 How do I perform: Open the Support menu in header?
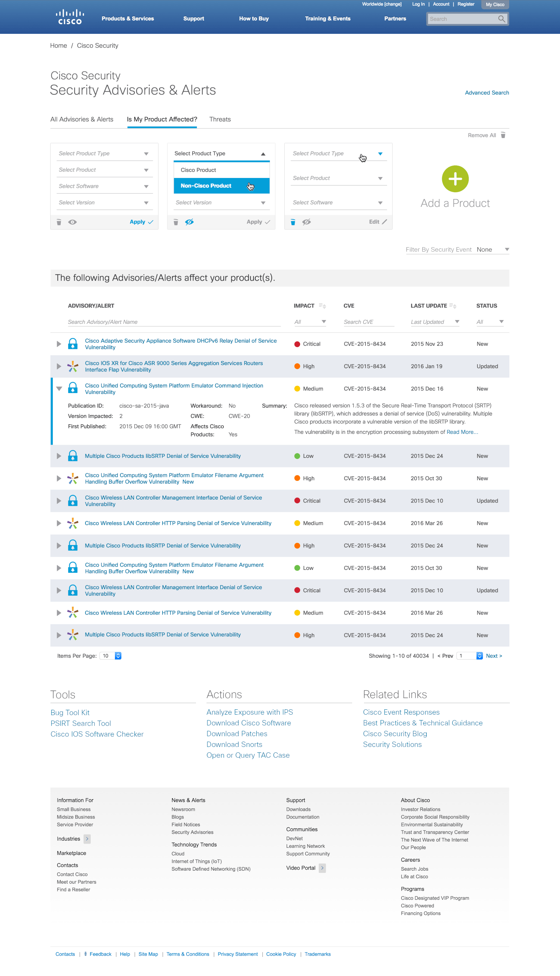[193, 18]
